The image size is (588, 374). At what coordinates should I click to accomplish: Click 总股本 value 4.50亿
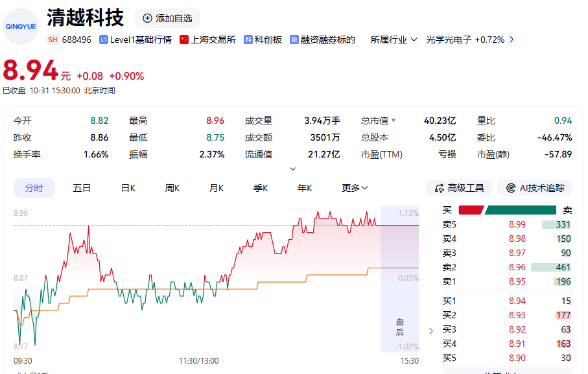pyautogui.click(x=443, y=137)
